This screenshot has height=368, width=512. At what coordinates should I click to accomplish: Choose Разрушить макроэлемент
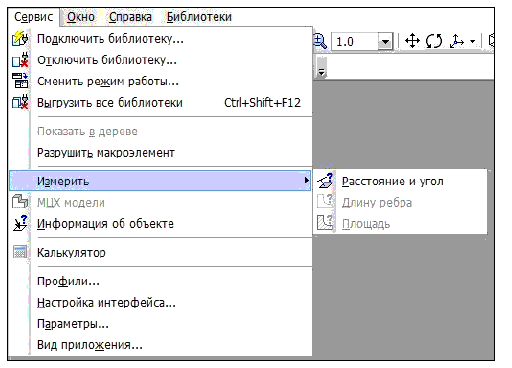click(161, 153)
